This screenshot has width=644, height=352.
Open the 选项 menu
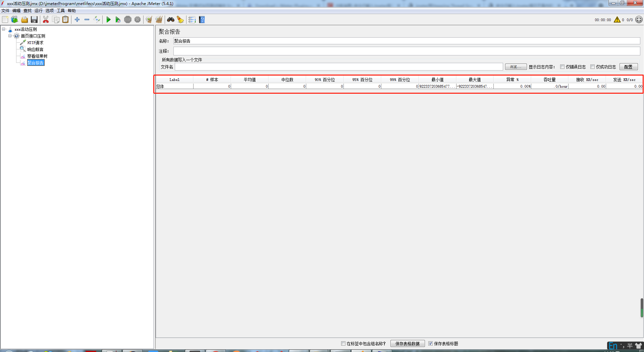pyautogui.click(x=50, y=11)
